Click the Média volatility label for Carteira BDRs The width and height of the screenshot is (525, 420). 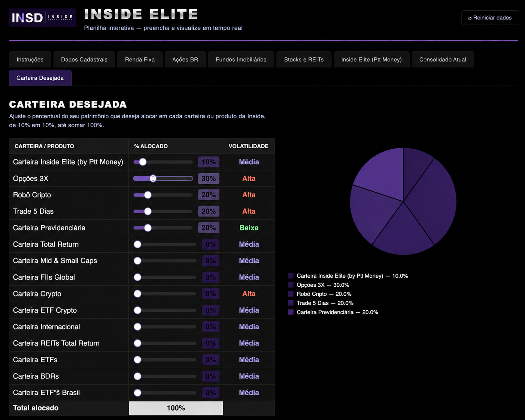click(x=249, y=376)
